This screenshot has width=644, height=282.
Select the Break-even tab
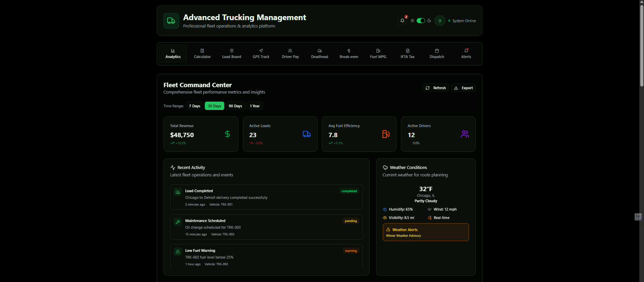point(349,54)
